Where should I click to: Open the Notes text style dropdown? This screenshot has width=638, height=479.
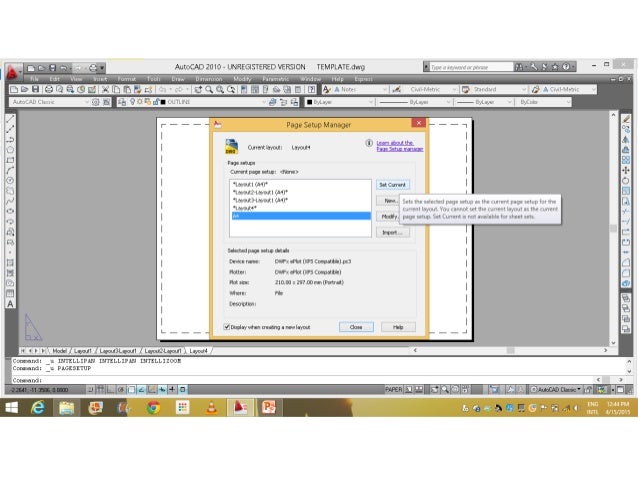[x=385, y=89]
